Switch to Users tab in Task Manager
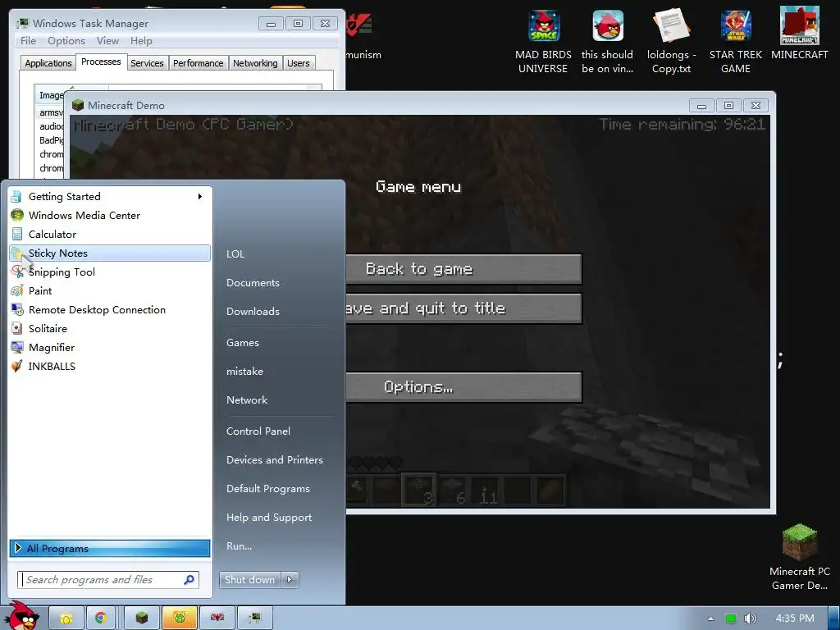 point(299,63)
